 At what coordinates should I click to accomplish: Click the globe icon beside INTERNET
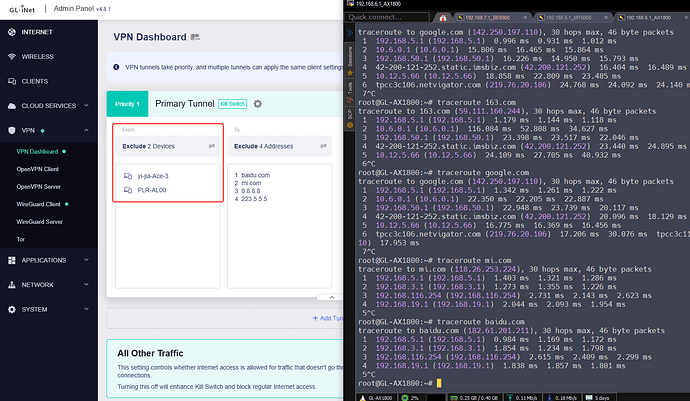[12, 32]
